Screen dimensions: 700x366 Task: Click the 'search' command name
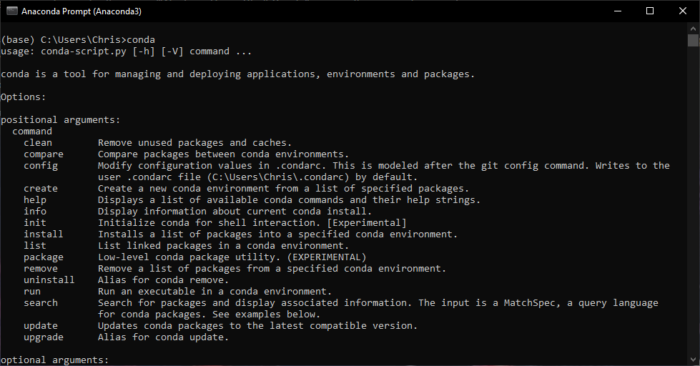(41, 303)
